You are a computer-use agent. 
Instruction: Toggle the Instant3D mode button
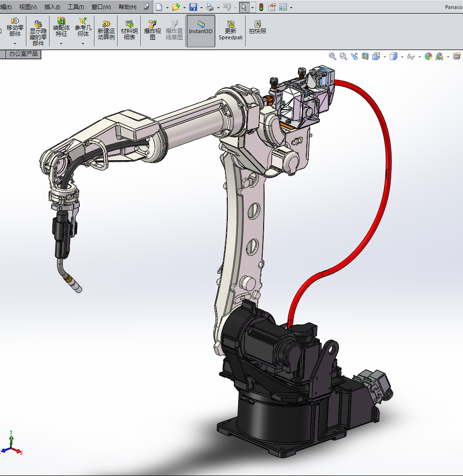[x=201, y=30]
